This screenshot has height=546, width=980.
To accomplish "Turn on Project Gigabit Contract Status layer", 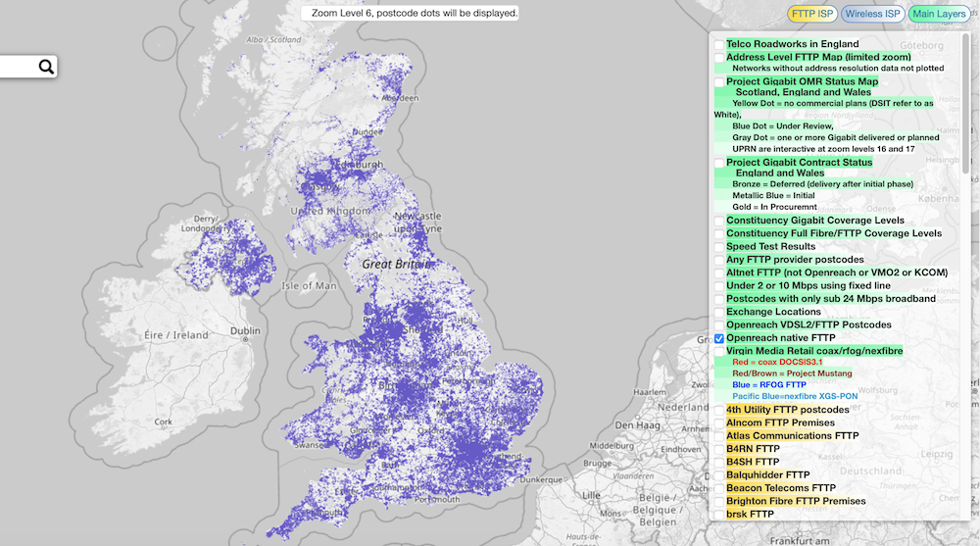I will click(x=719, y=163).
